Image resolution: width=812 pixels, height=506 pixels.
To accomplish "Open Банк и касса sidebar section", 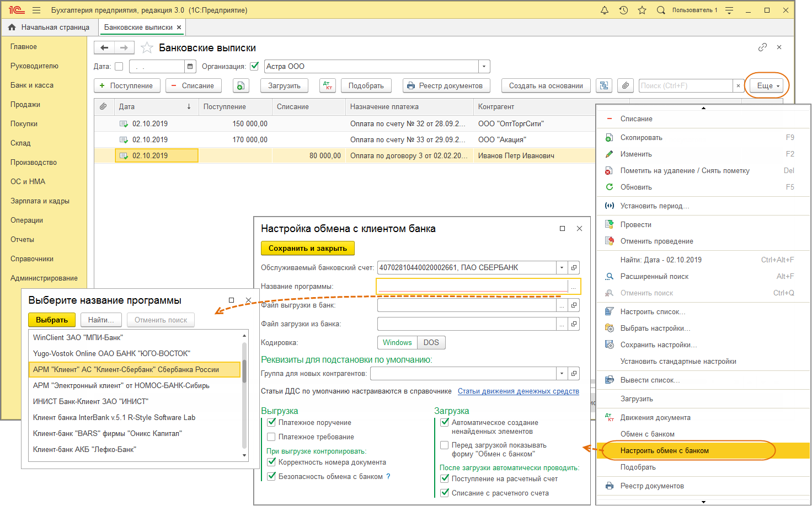I will tap(32, 85).
